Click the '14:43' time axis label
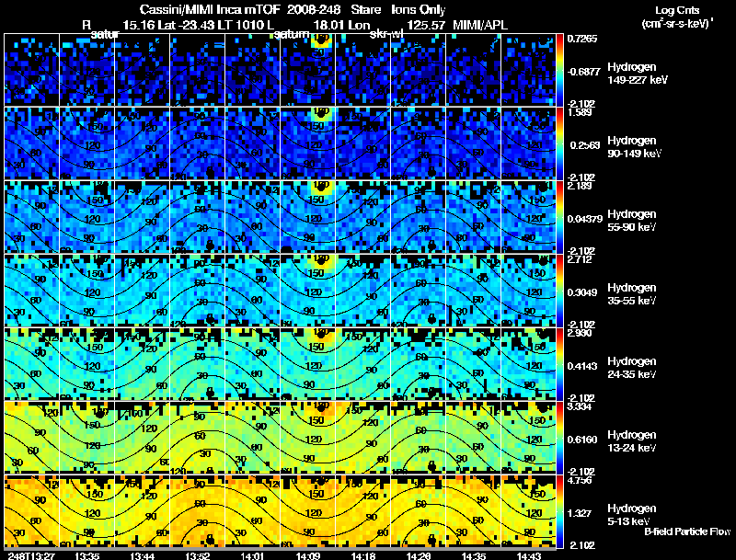The width and height of the screenshot is (736, 560). [529, 555]
